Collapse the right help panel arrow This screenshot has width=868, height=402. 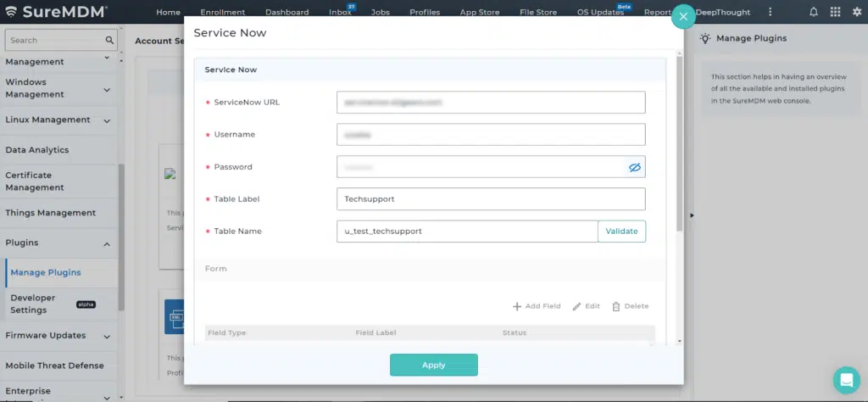(x=692, y=215)
